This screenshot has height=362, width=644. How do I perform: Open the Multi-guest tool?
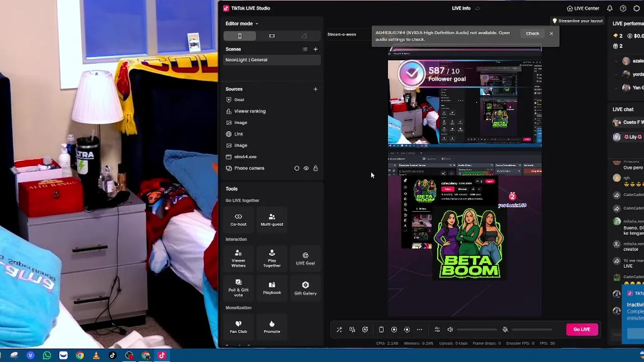pyautogui.click(x=272, y=220)
